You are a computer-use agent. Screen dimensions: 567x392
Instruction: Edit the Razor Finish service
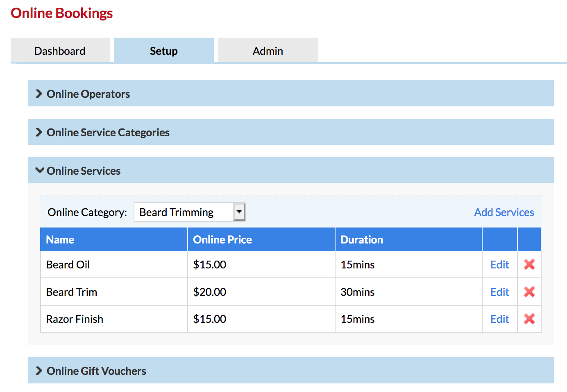click(499, 319)
